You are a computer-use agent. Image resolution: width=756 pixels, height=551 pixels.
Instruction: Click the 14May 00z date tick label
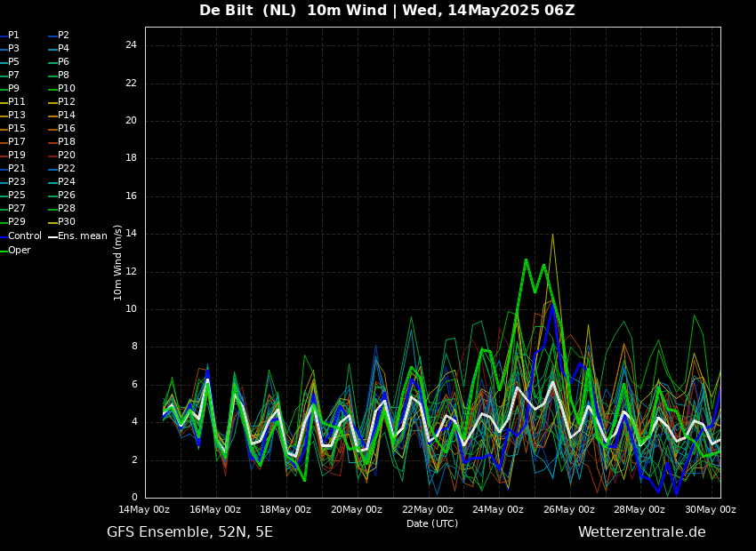[144, 510]
